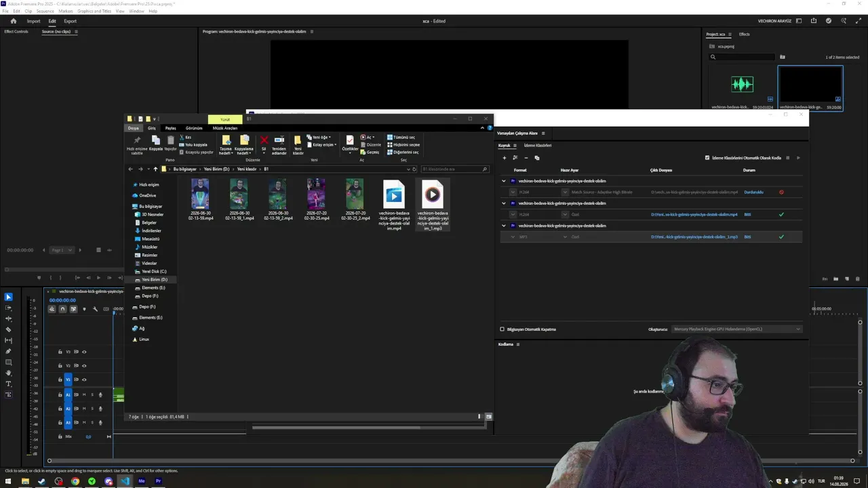Click Rename (Yeniden adlandır) in Explorer ribbon
This screenshot has height=488, width=868.
point(279,145)
